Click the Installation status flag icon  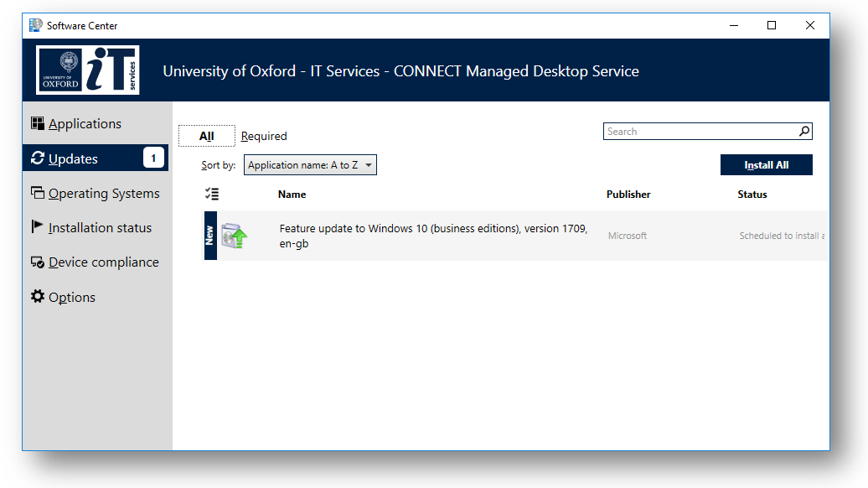[38, 227]
